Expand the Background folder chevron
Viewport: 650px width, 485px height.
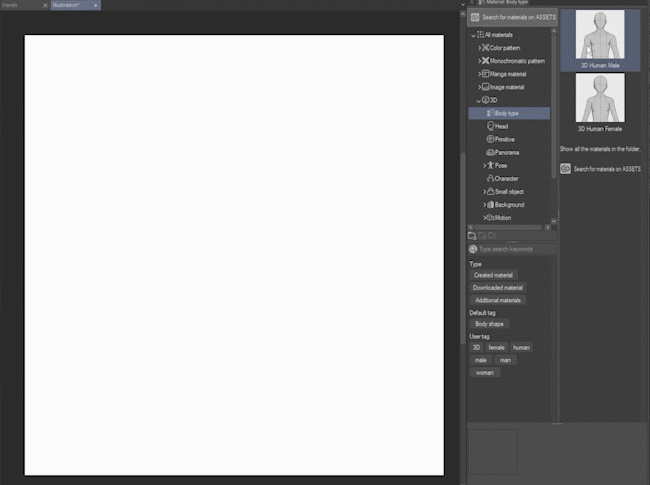click(484, 205)
